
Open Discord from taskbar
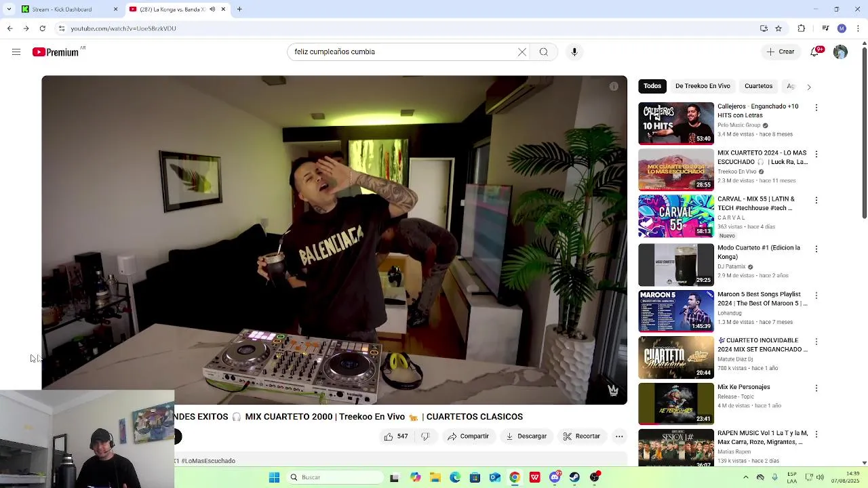pos(555,478)
